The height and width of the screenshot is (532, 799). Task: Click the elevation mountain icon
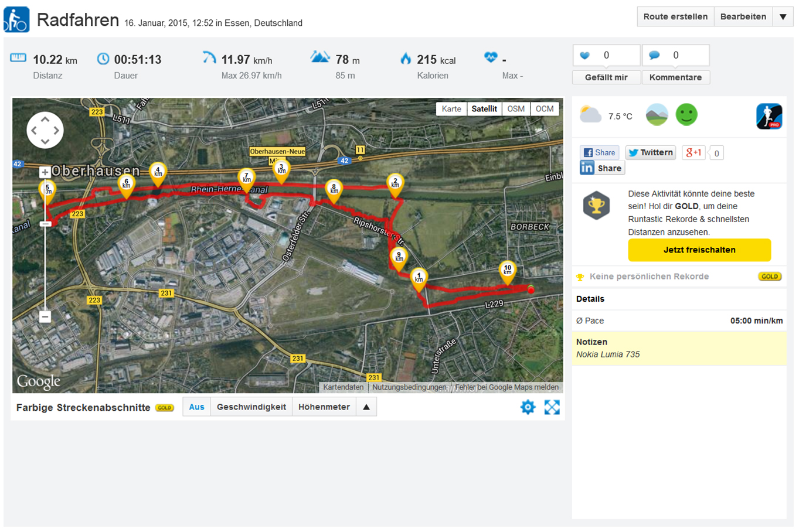click(319, 57)
